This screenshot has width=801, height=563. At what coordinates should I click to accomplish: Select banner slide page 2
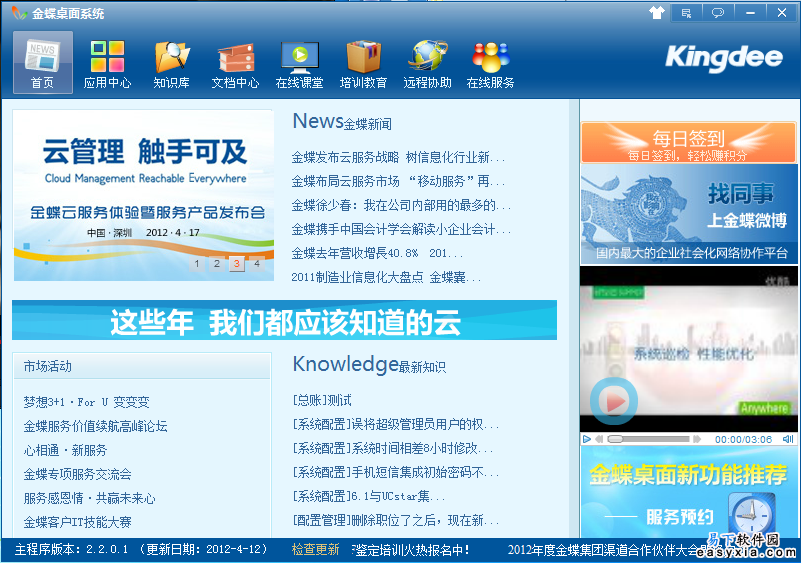[x=217, y=264]
